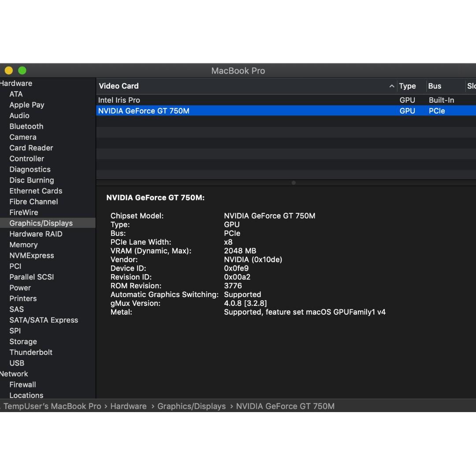The image size is (476, 476).
Task: Select the Intel Iris Pro row
Action: point(286,100)
